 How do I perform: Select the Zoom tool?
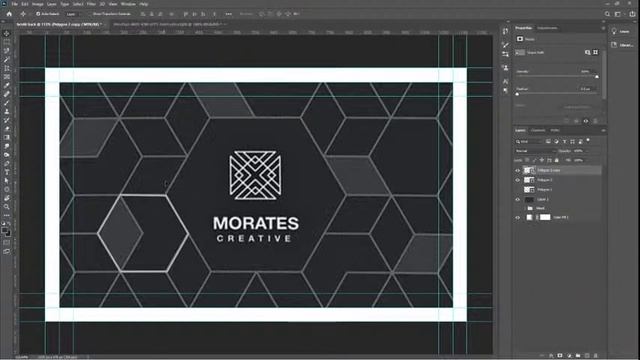pos(7,207)
